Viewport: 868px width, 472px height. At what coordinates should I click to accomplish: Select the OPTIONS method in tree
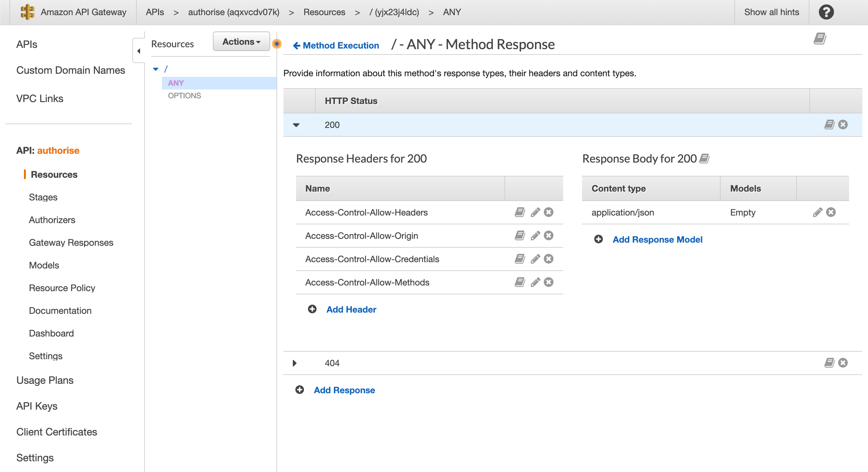[x=184, y=95]
